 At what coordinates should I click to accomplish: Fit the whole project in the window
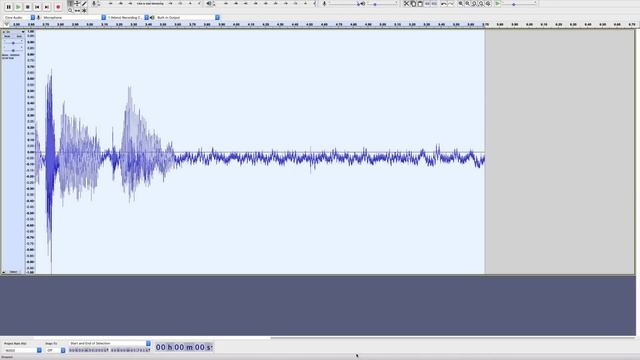[481, 4]
